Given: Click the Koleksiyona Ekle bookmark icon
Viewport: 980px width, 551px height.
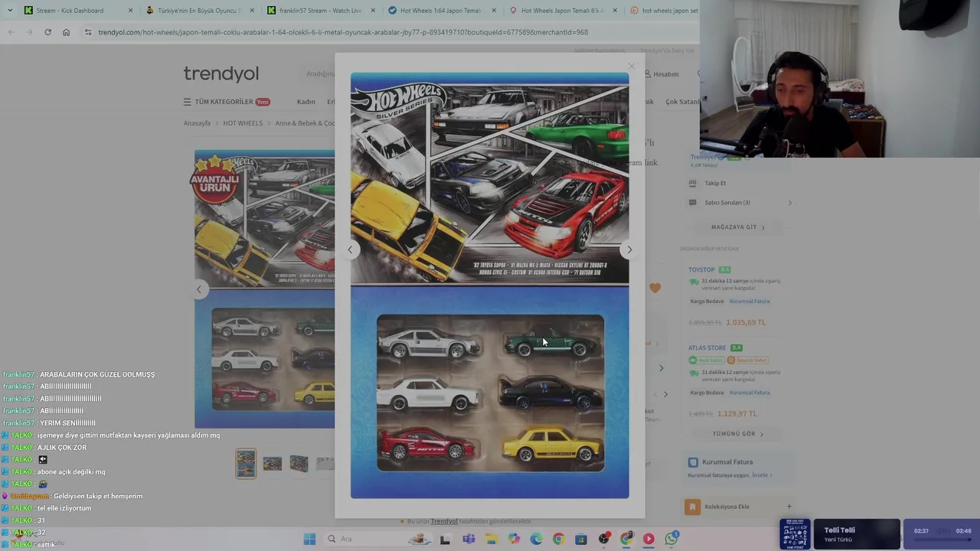Looking at the screenshot, I should [692, 507].
